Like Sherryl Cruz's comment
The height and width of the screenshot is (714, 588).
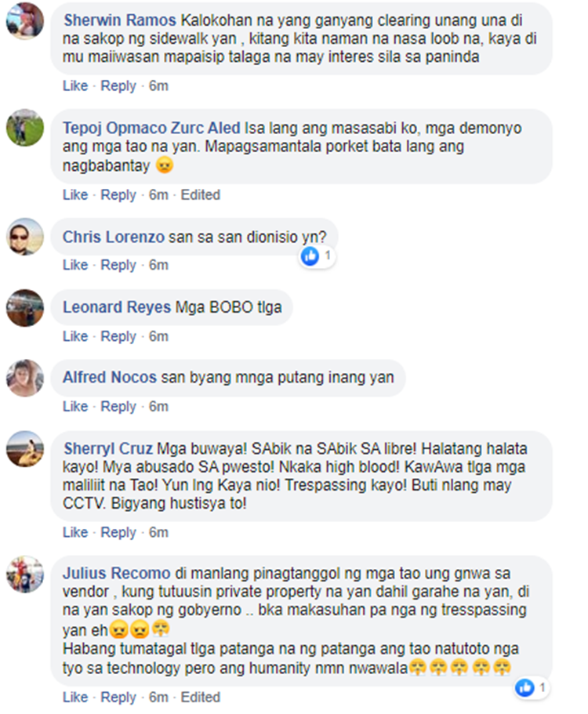point(75,532)
